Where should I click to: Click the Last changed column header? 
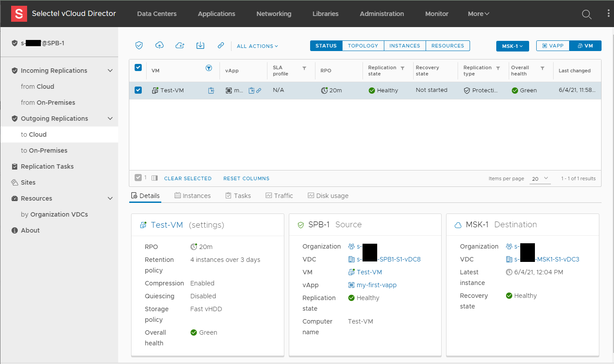point(574,71)
